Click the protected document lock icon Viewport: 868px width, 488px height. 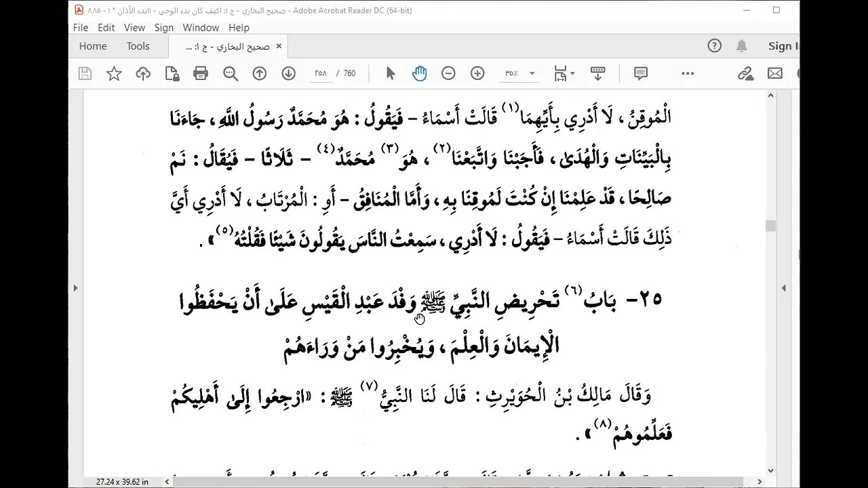pyautogui.click(x=172, y=74)
